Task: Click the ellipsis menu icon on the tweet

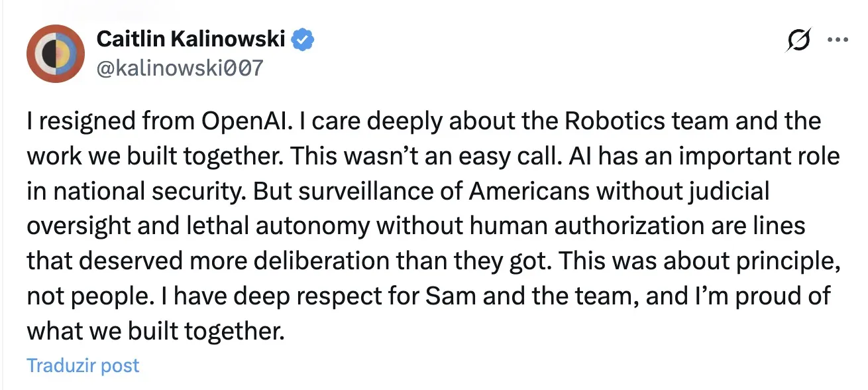Action: (x=838, y=40)
